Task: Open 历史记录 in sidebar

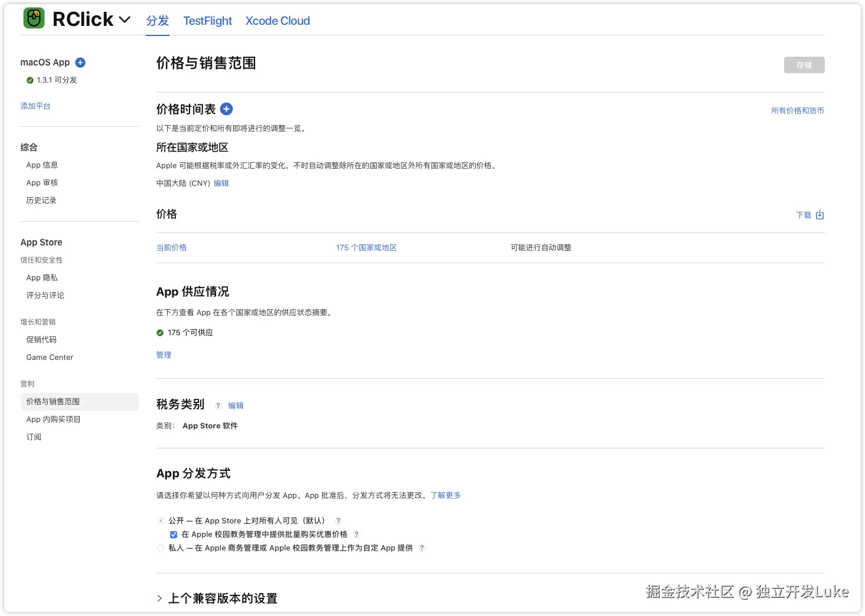Action: coord(41,201)
